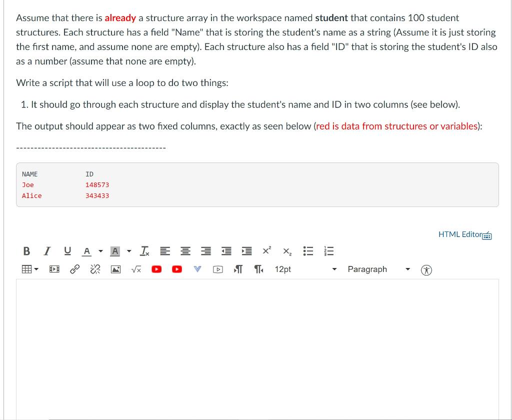Click the first YouTube icon
The image size is (512, 420).
tap(156, 269)
